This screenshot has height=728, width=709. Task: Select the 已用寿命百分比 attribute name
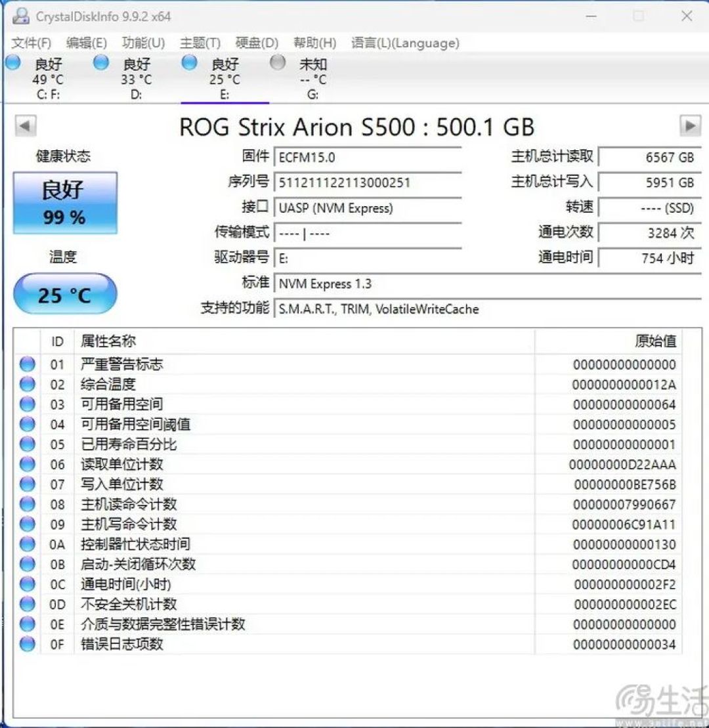[x=129, y=444]
